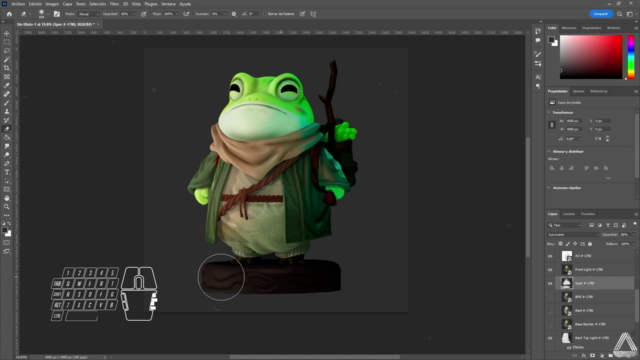The width and height of the screenshot is (640, 360).
Task: Hide the AO layer
Action: 550,256
